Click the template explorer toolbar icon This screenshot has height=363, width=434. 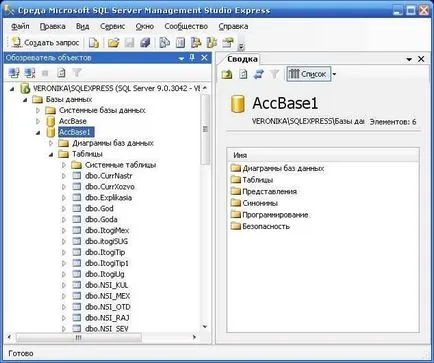(212, 43)
